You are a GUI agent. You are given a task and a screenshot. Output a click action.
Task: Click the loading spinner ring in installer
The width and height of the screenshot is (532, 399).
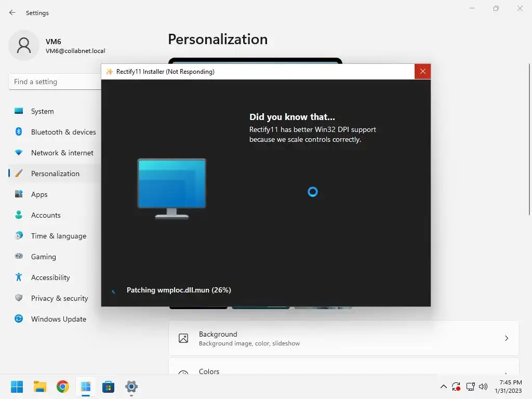(312, 192)
